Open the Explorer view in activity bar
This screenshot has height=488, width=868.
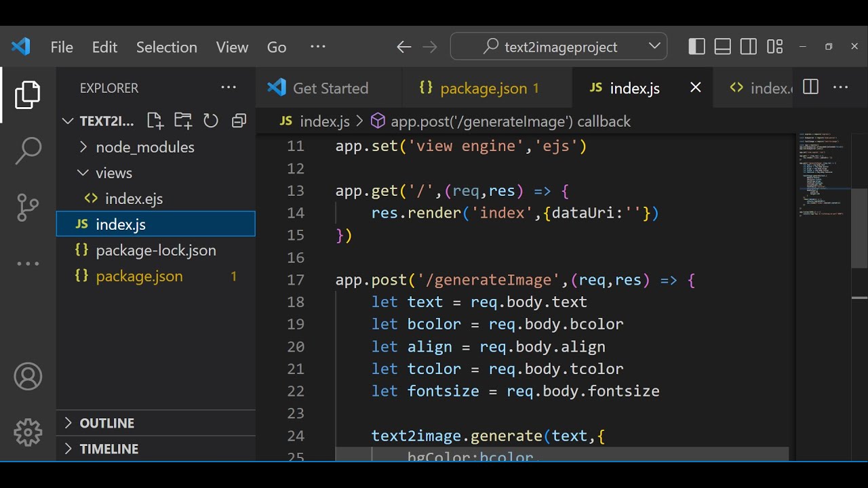click(28, 95)
